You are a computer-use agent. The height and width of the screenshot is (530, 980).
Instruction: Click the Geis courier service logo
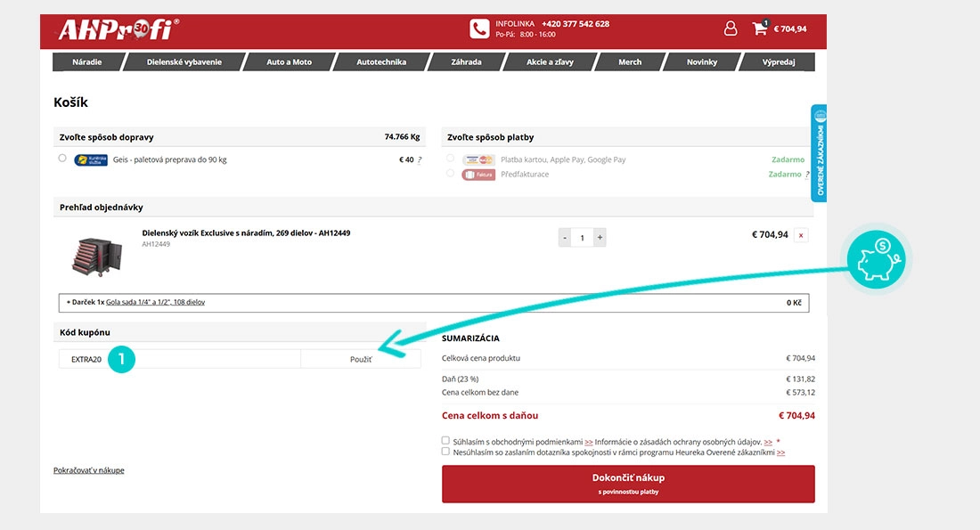coord(91,160)
